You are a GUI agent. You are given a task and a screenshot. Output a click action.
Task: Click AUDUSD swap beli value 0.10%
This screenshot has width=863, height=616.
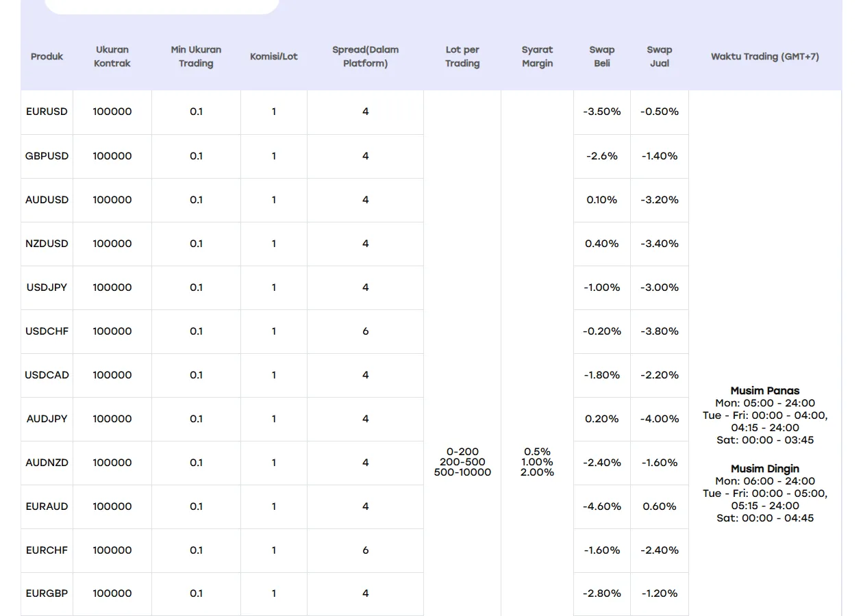point(602,200)
